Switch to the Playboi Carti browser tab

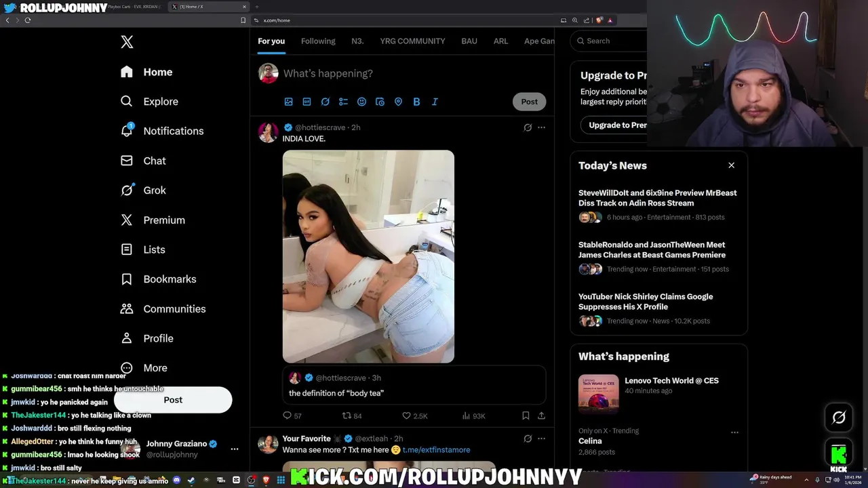point(134,7)
